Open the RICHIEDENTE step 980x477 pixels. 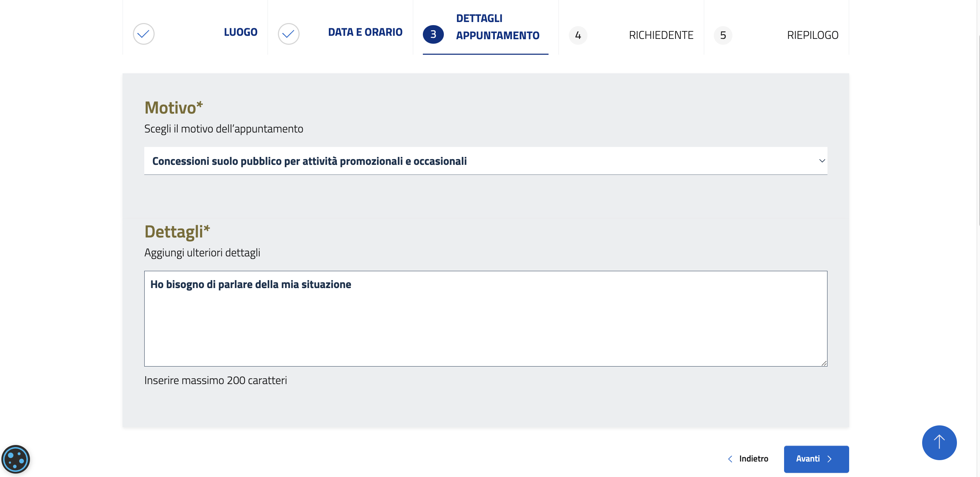click(661, 35)
